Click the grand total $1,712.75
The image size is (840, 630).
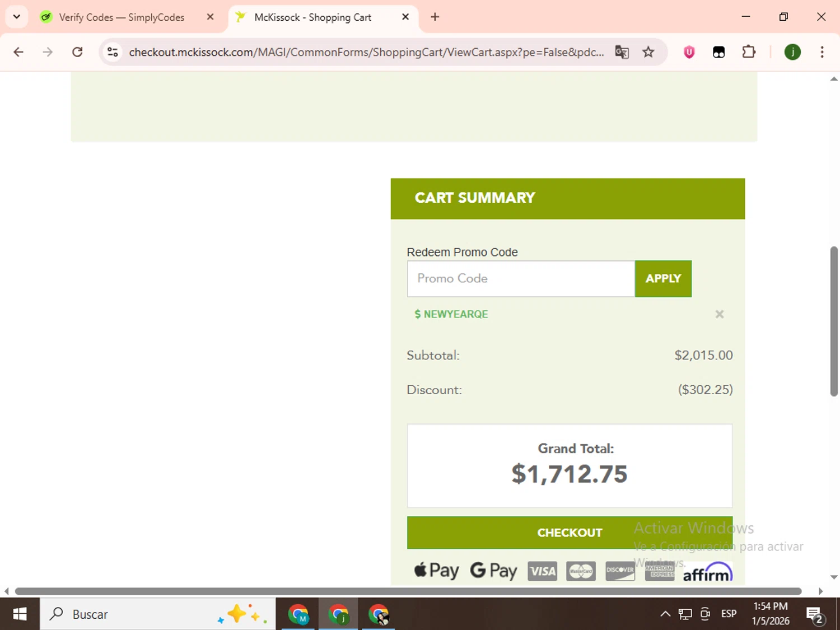point(569,474)
